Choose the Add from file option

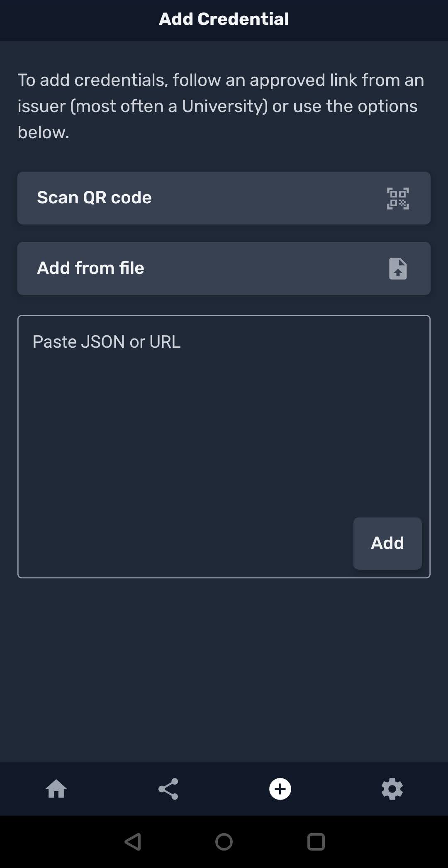tap(224, 268)
